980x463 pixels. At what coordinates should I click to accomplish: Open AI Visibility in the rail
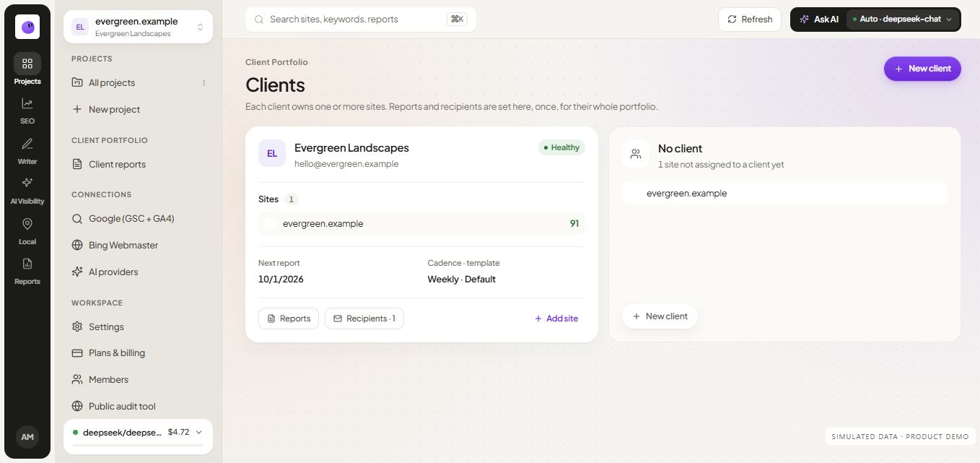27,191
